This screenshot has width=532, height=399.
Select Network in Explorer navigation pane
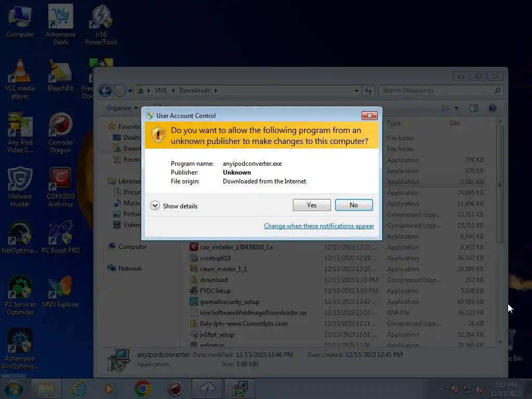click(x=125, y=269)
